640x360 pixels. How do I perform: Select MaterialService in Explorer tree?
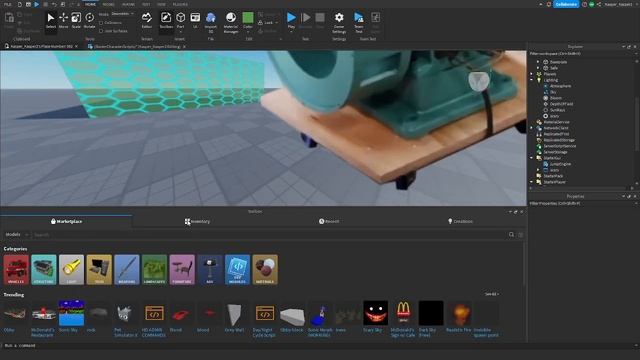pyautogui.click(x=556, y=122)
